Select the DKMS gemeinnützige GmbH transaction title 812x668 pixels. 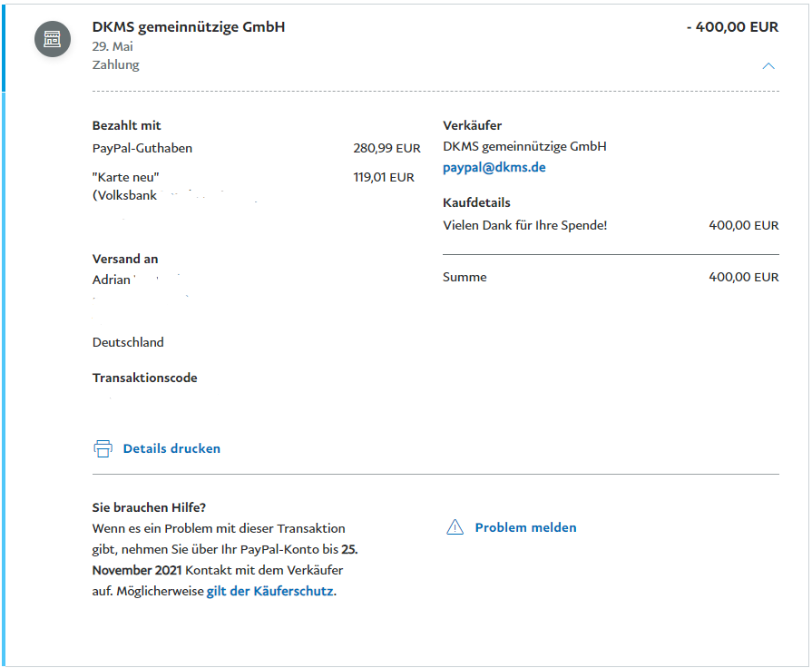pyautogui.click(x=189, y=27)
